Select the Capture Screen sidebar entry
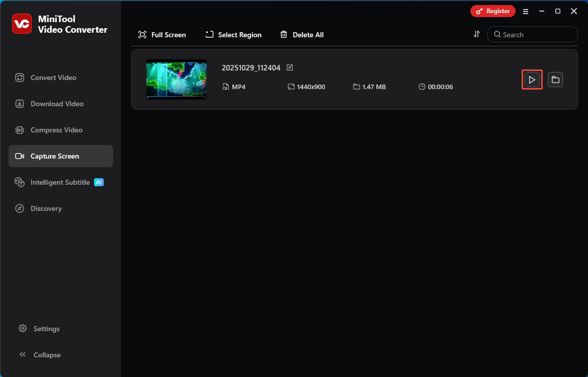The width and height of the screenshot is (588, 377). (54, 156)
